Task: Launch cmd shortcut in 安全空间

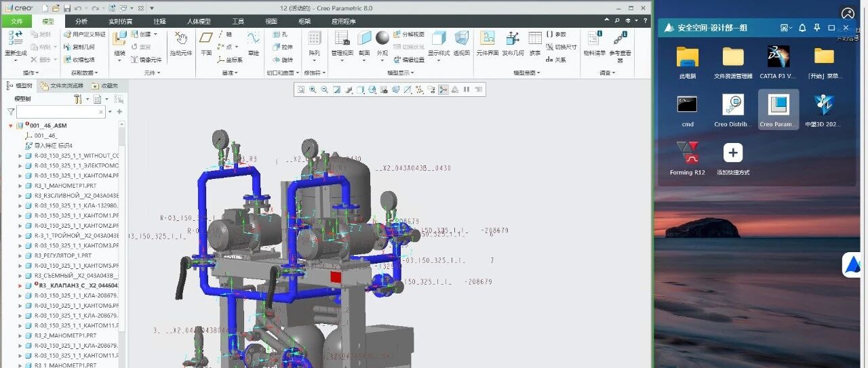Action: 688,111
